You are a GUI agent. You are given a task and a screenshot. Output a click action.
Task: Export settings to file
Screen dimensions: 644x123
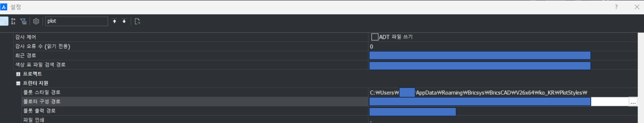click(137, 21)
